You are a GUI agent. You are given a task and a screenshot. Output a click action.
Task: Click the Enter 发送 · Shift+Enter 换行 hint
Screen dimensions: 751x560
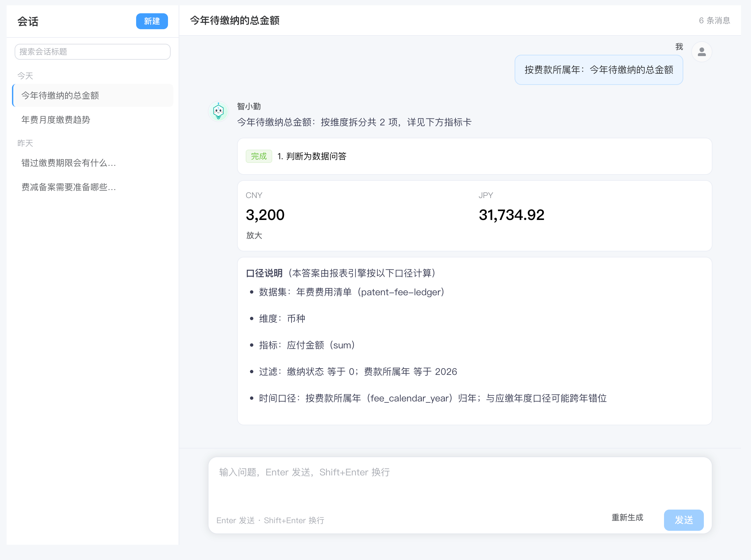270,520
